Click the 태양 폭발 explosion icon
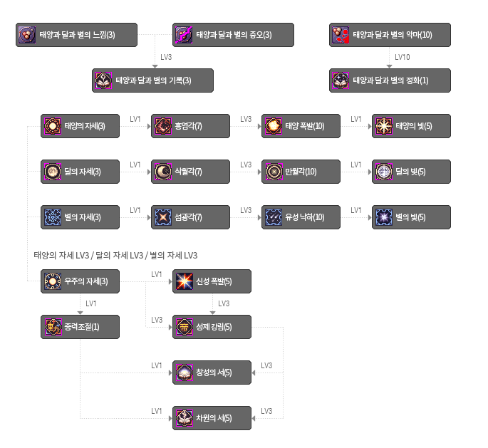 pyautogui.click(x=274, y=126)
